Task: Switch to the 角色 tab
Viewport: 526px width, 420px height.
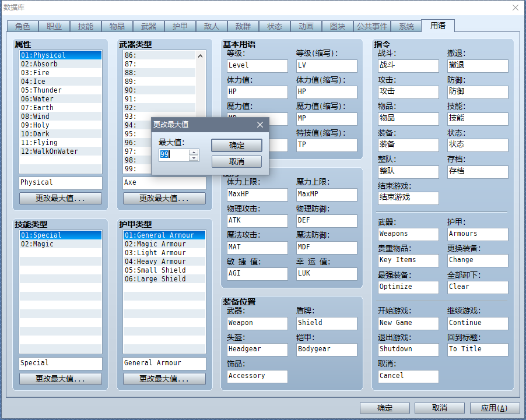Action: [23, 26]
